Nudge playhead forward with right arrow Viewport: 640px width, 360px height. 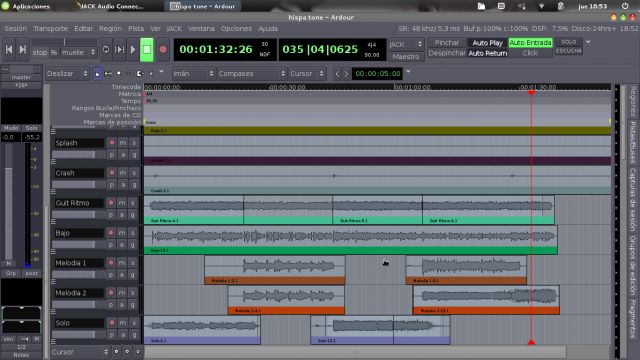tap(346, 74)
